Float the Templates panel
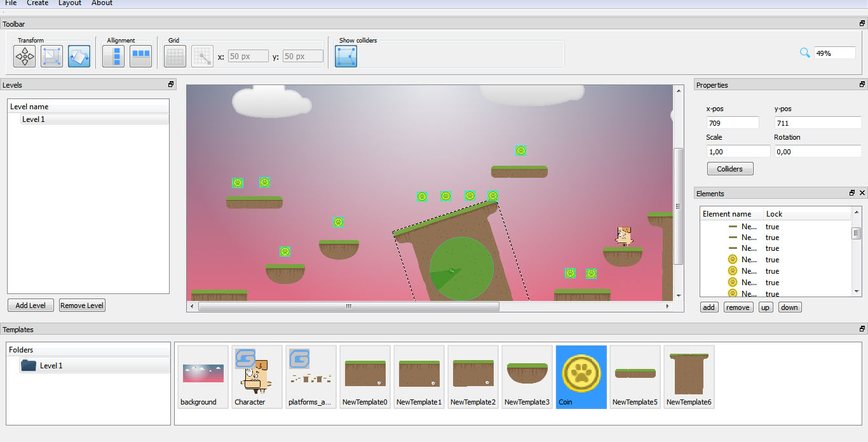This screenshot has width=868, height=442. [862, 329]
